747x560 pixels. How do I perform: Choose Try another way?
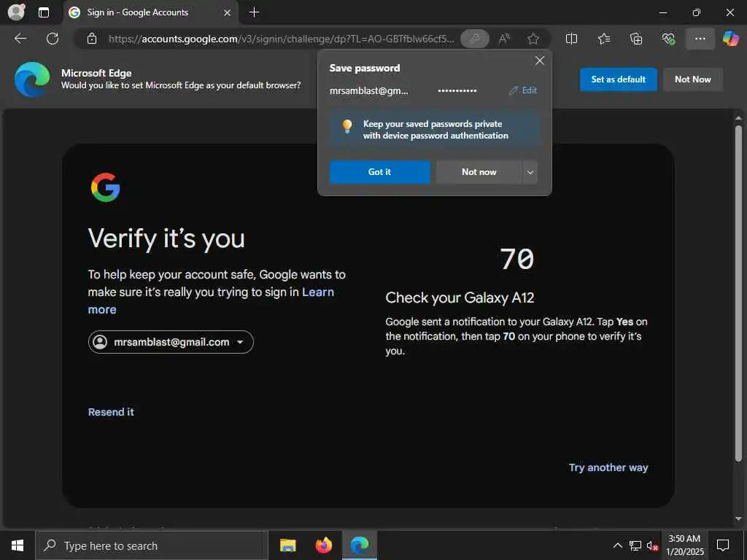(608, 467)
